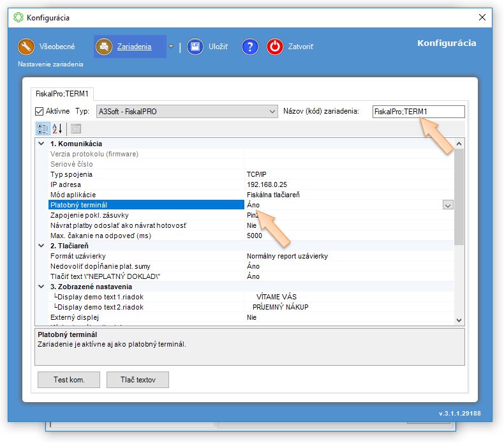Image resolution: width=504 pixels, height=443 pixels.
Task: Collapse the 3. Zobrazené nastavenia section
Action: 41,287
